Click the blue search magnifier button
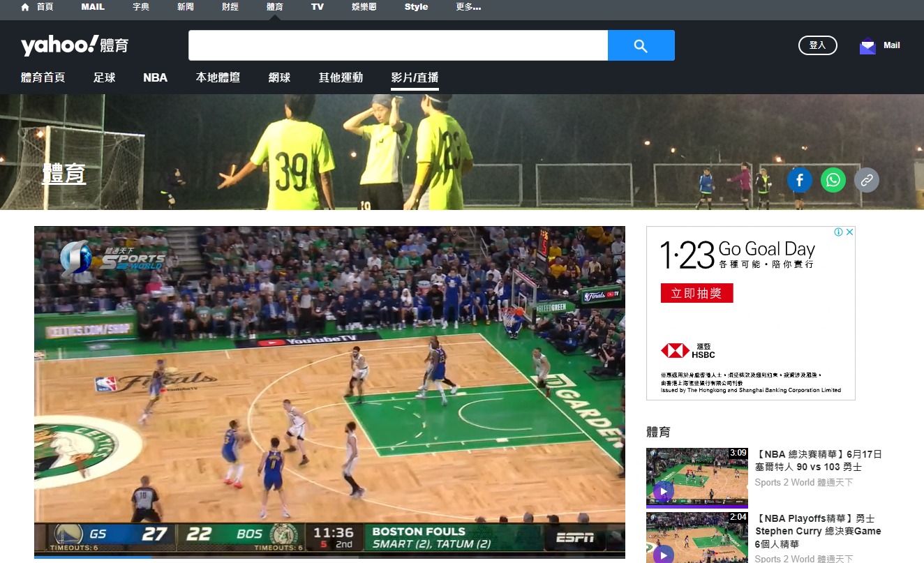This screenshot has height=563, width=924. pyautogui.click(x=641, y=46)
